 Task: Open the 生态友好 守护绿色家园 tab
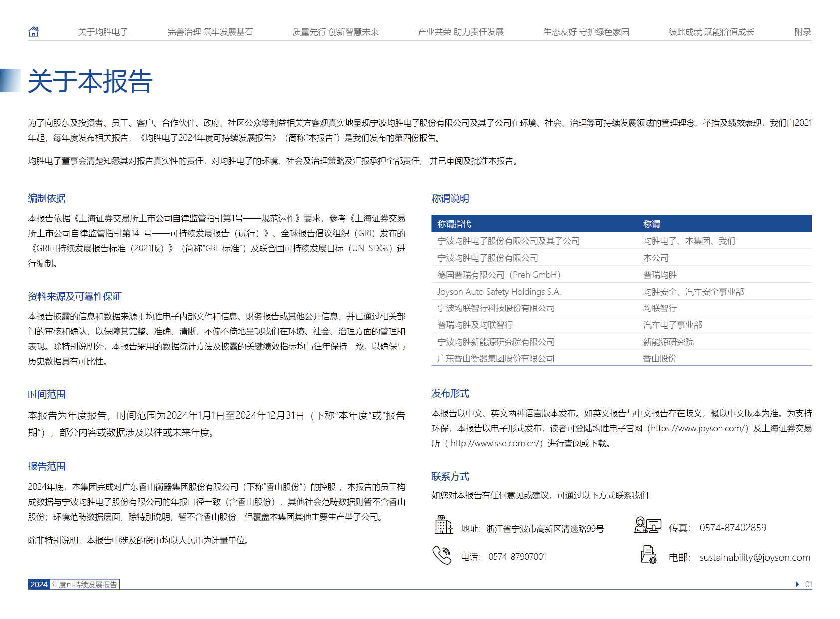586,32
